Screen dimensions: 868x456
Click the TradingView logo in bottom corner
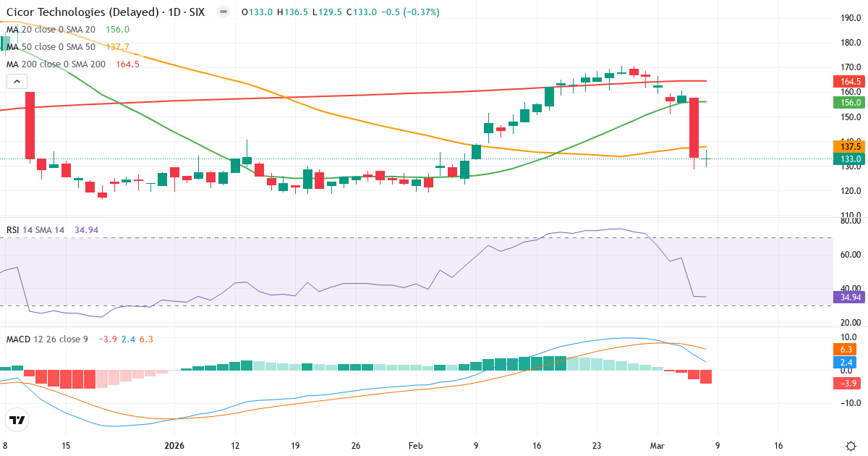click(18, 420)
